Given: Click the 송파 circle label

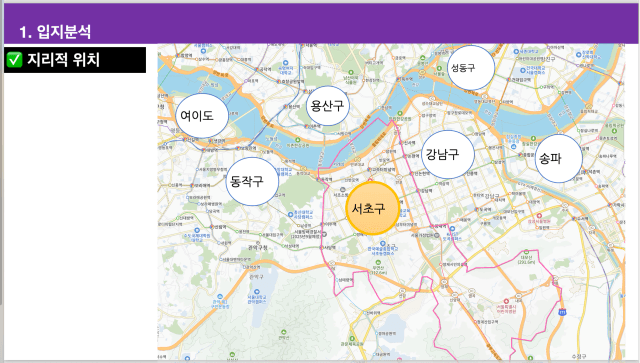Looking at the screenshot, I should 558,158.
